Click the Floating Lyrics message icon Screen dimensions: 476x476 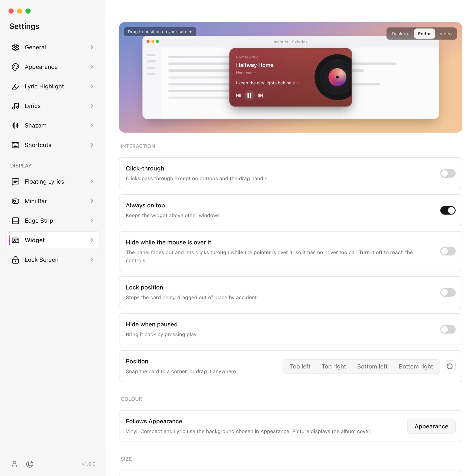16,182
